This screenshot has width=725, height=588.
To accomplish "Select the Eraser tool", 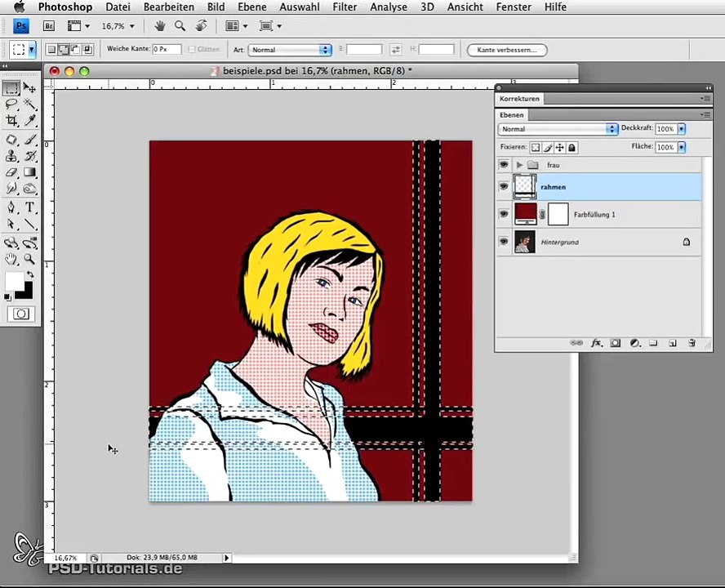I will pyautogui.click(x=11, y=172).
